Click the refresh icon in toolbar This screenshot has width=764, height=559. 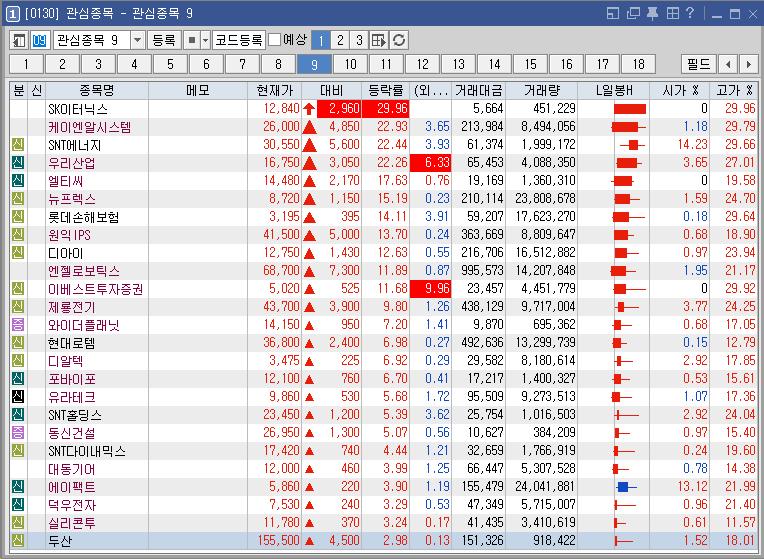[x=399, y=40]
